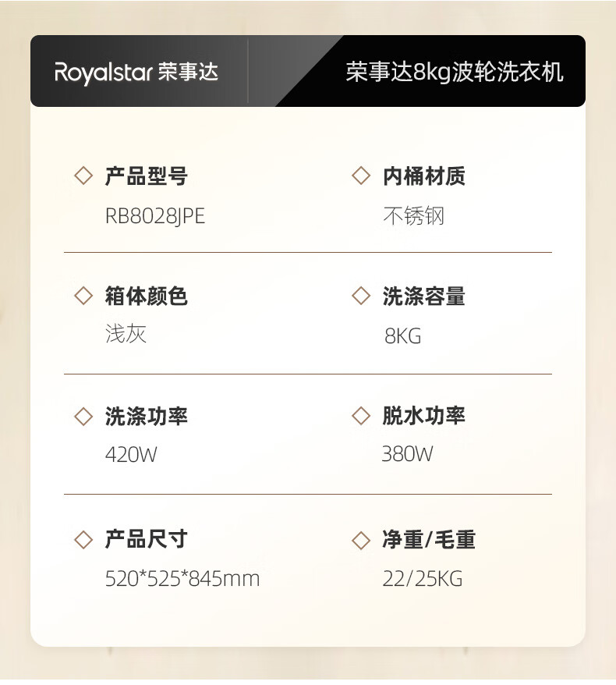This screenshot has width=616, height=685.
Task: Click the 520*525*845mm dimensions value
Action: 182,579
